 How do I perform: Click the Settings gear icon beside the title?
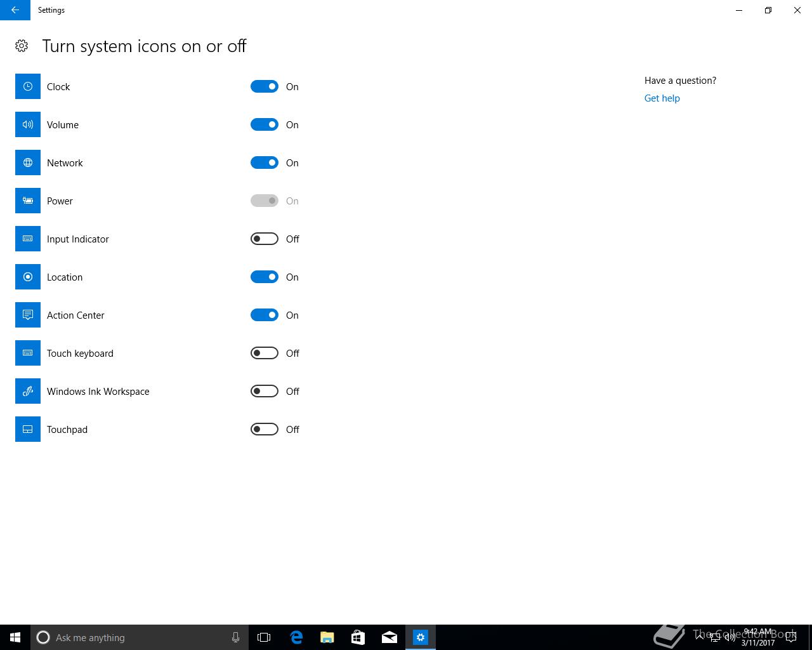22,46
